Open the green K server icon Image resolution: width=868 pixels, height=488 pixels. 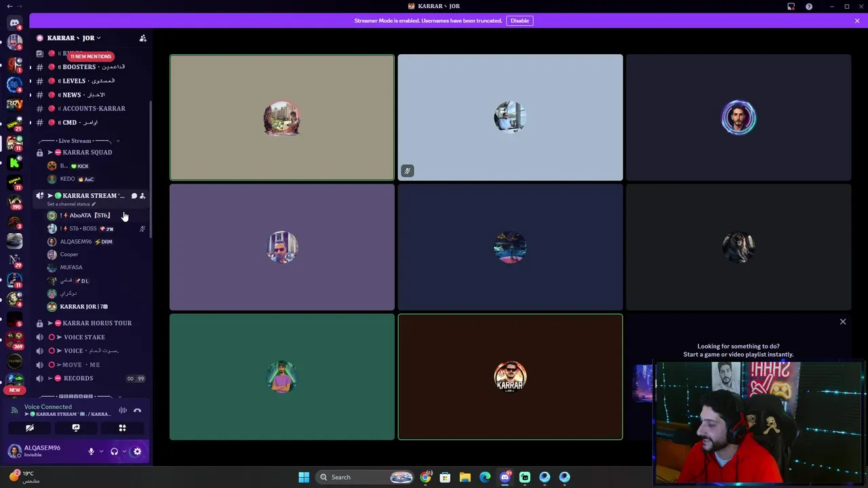coord(14,163)
